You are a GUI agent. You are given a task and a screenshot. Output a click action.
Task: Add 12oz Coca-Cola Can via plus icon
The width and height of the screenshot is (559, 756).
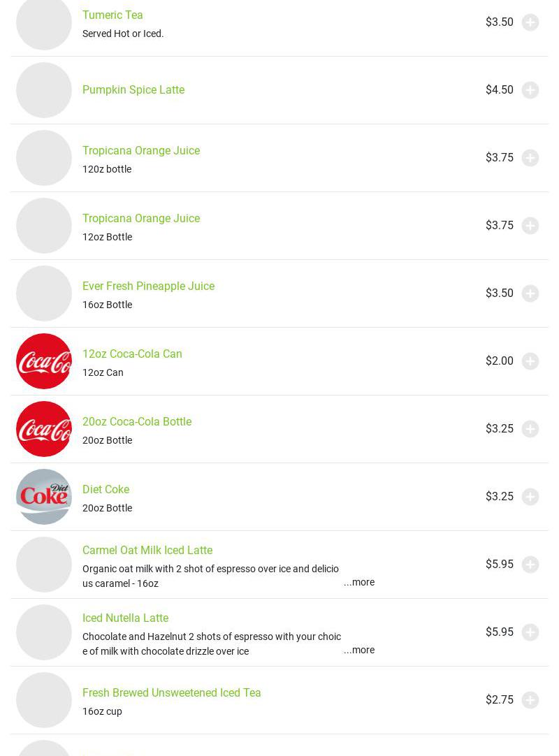[x=530, y=361]
